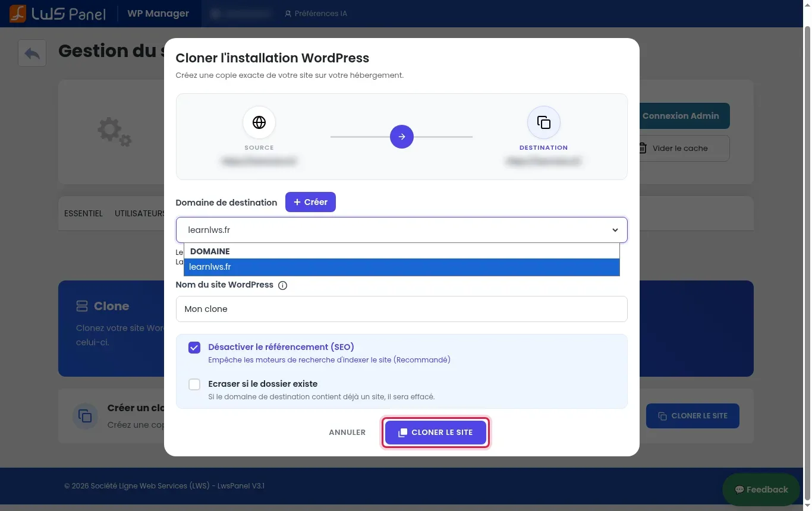This screenshot has width=812, height=511.
Task: Switch to the UTILISATEURS tab
Action: coord(140,213)
